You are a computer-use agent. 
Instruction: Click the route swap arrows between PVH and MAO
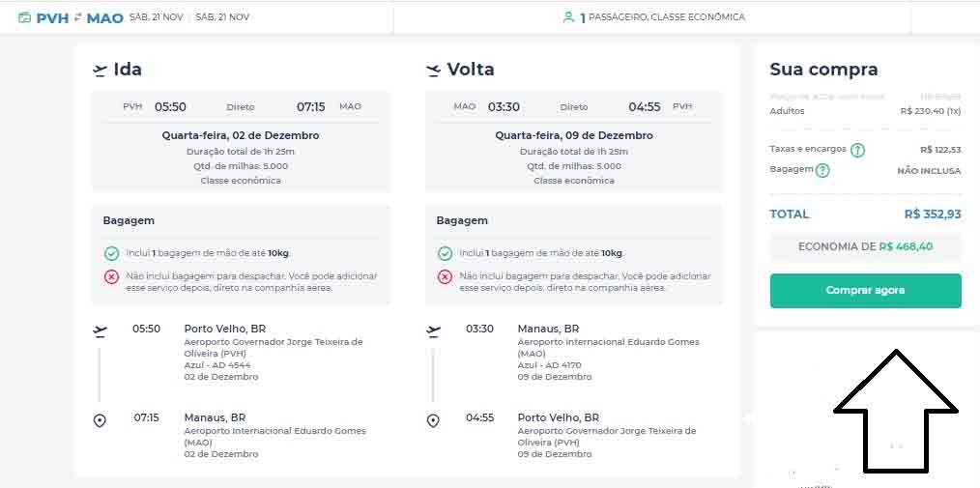click(x=77, y=17)
